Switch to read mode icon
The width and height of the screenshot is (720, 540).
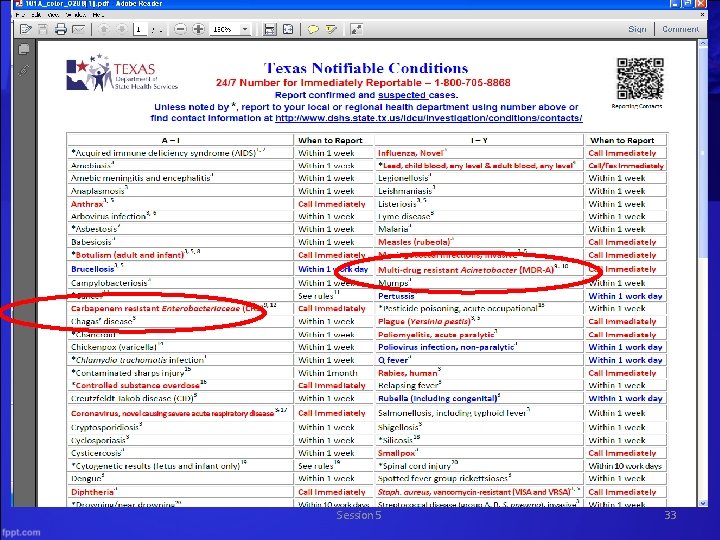[x=356, y=29]
